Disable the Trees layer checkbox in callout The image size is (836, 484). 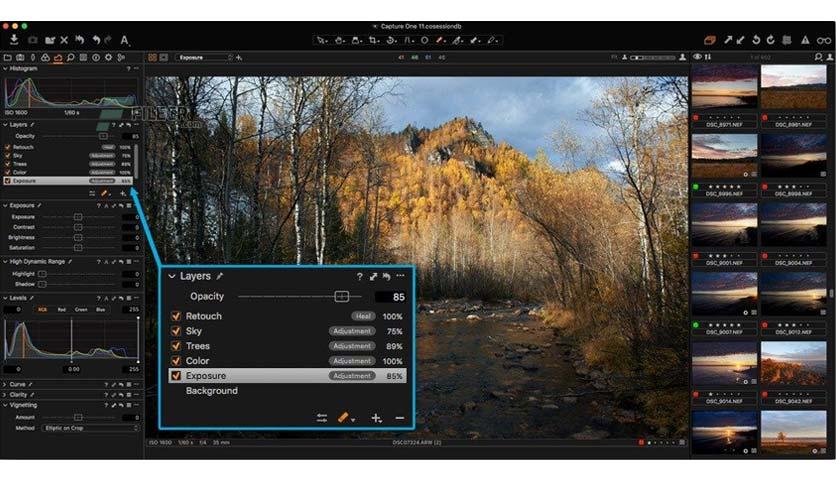pyautogui.click(x=176, y=346)
